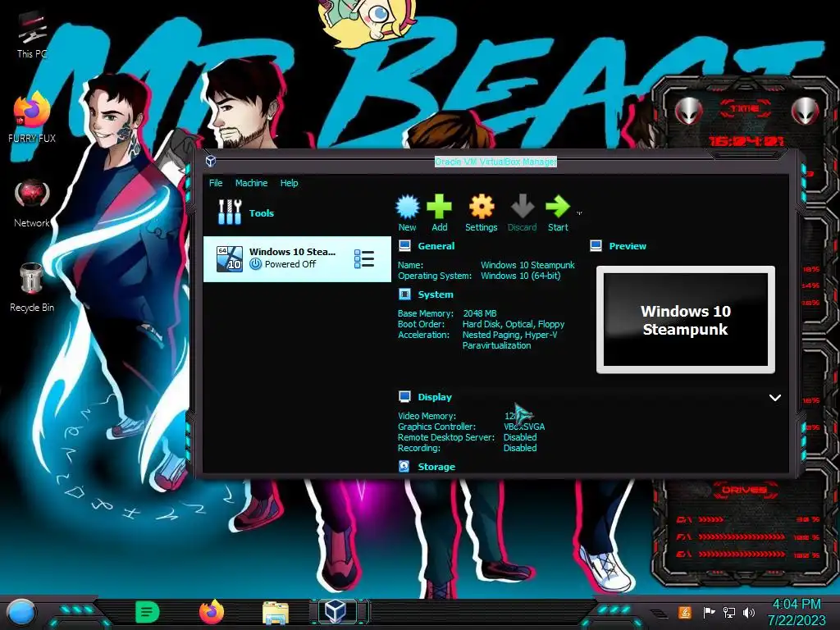The image size is (840, 630).
Task: Start the VM with the green arrow
Action: pos(558,207)
